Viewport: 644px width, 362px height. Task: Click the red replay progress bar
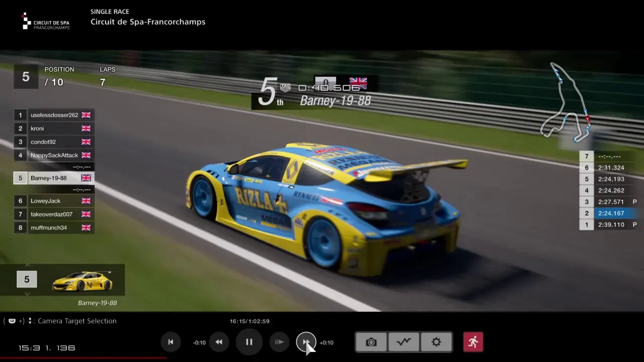[x=83, y=358]
